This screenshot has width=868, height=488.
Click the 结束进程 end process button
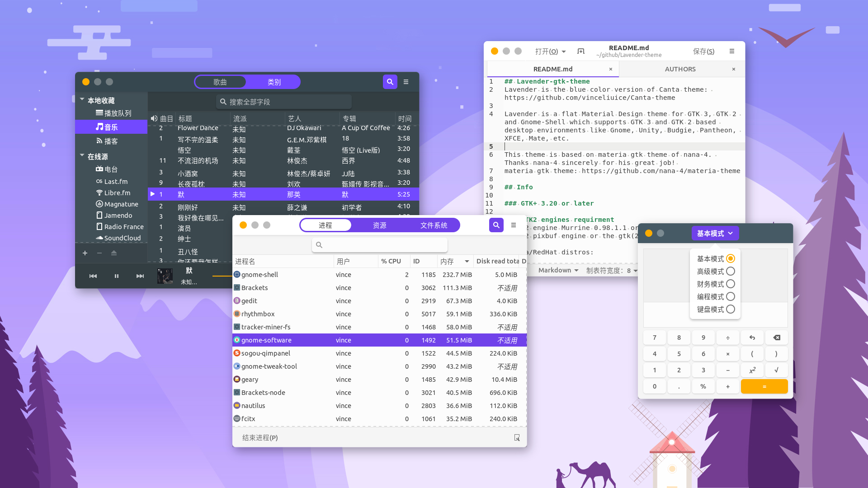coord(260,438)
